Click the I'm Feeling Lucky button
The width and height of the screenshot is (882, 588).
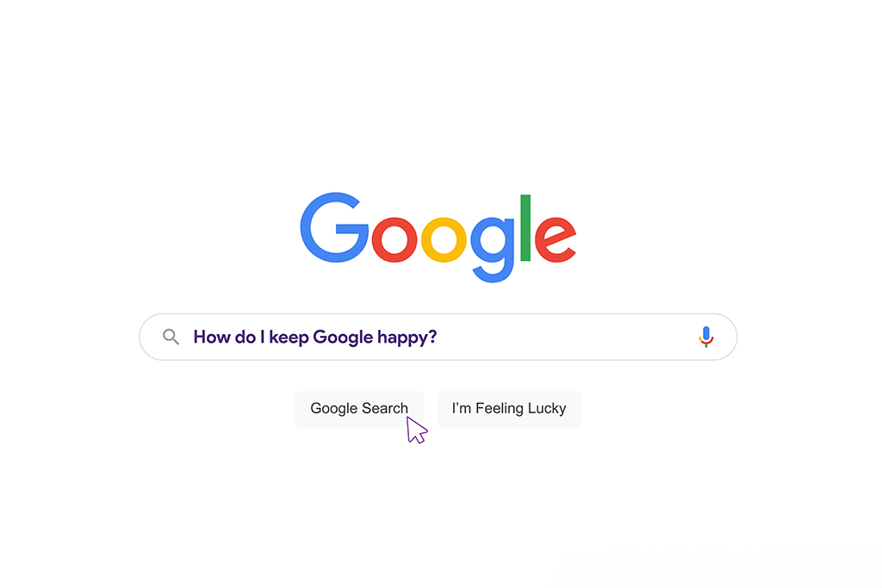(509, 409)
